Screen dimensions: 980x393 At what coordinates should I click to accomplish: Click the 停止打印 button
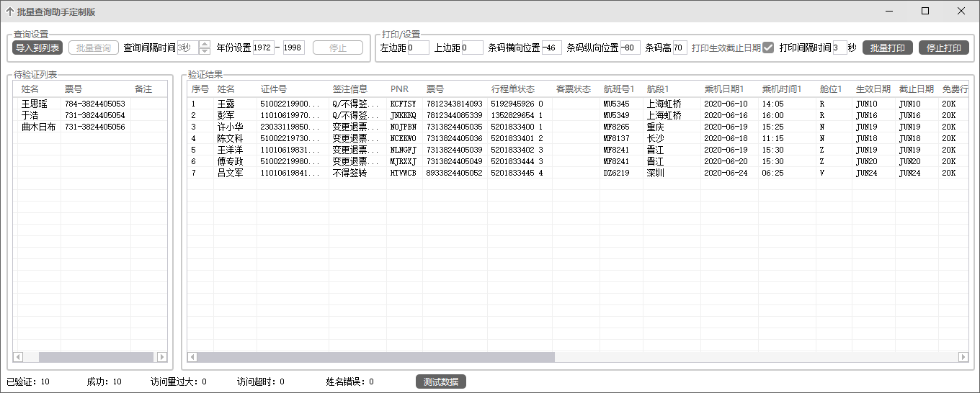click(x=943, y=48)
